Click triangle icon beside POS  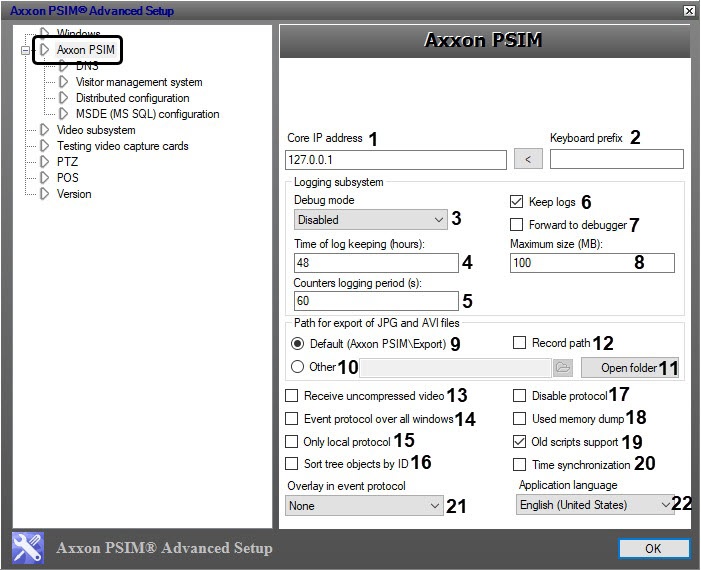(44, 177)
